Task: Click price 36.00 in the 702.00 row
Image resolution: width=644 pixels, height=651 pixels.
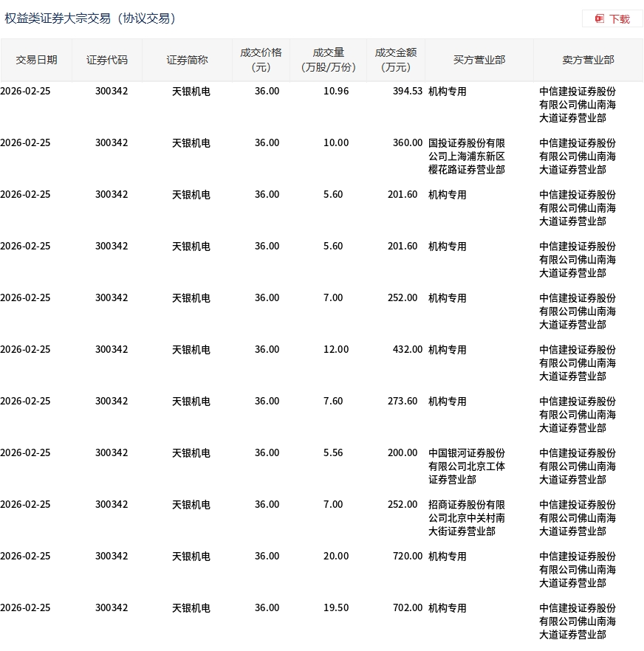Action: point(267,608)
